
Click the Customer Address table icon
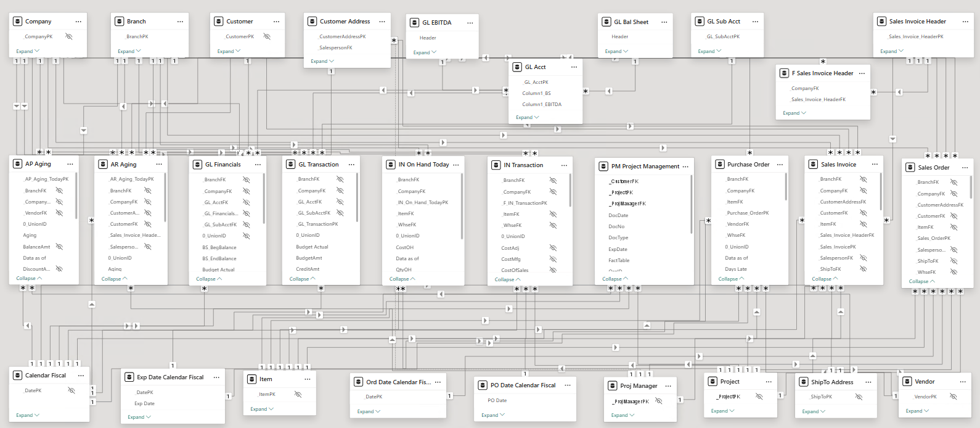point(312,22)
